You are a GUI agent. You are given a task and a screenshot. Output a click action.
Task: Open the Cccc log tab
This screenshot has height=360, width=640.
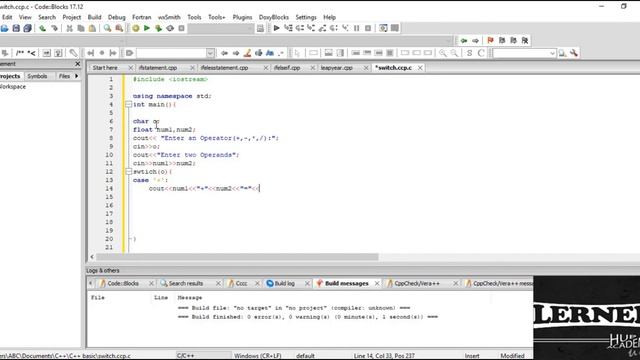point(241,283)
